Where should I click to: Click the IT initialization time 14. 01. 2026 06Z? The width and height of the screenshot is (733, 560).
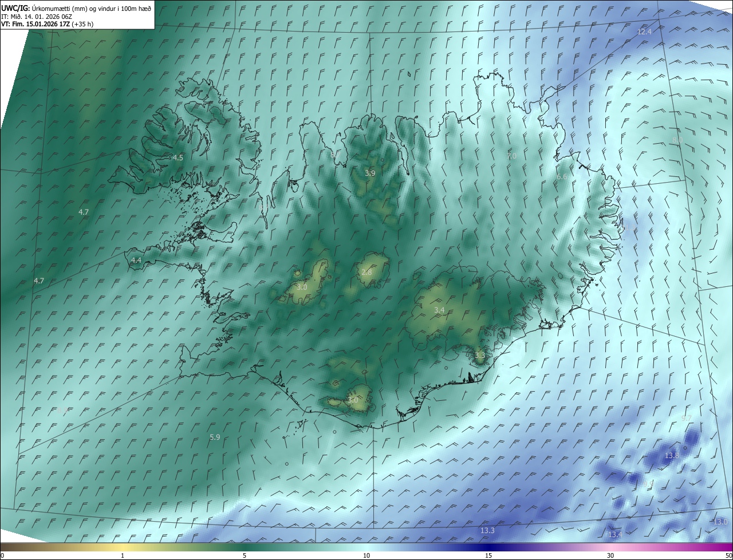click(x=48, y=16)
